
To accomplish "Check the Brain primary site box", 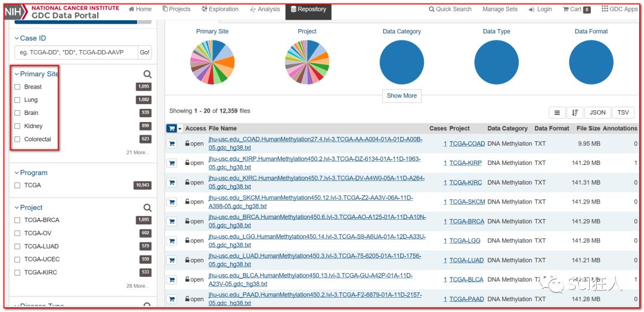I will [x=17, y=113].
